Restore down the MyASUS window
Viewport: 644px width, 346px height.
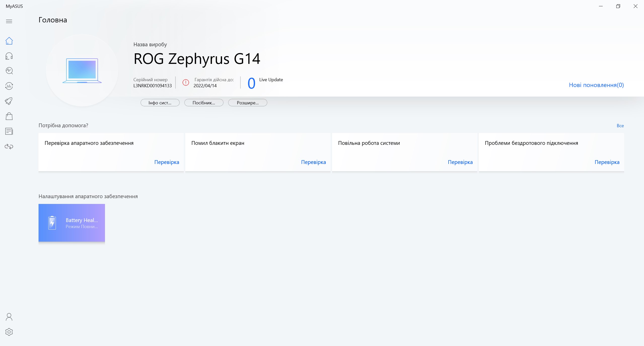(x=618, y=6)
